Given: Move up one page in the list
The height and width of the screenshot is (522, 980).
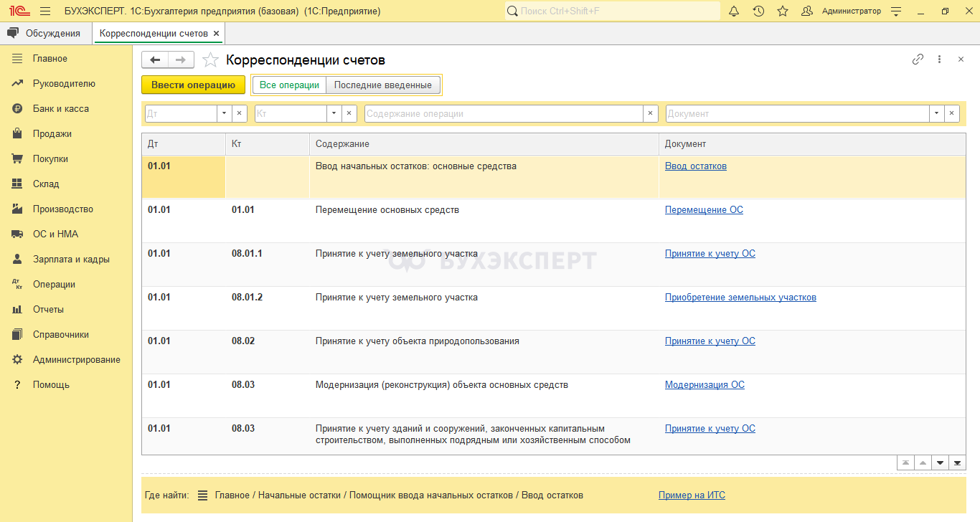Looking at the screenshot, I should tap(923, 462).
